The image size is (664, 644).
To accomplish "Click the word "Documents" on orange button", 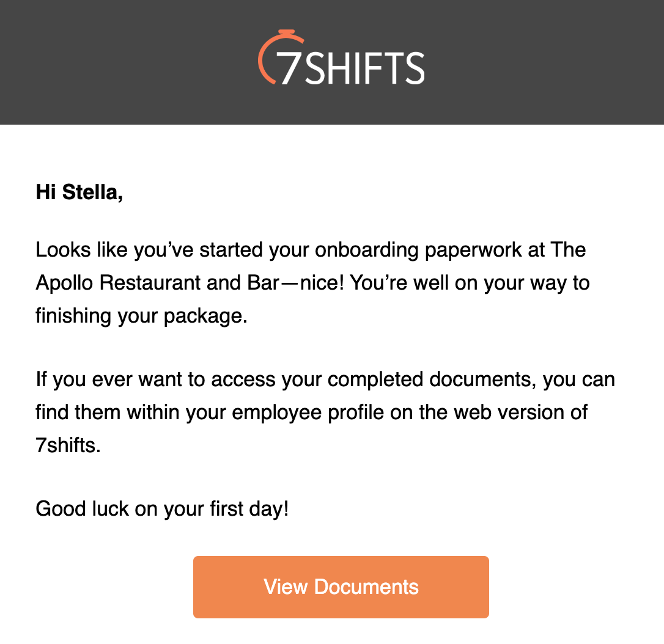I will point(366,587).
